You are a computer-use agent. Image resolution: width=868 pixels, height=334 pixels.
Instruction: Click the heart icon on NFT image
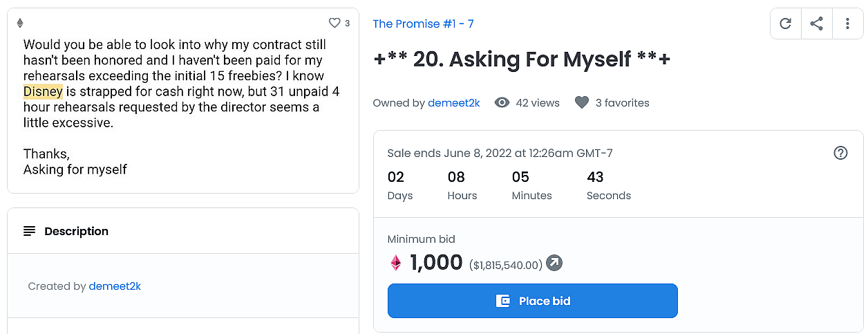tap(334, 24)
